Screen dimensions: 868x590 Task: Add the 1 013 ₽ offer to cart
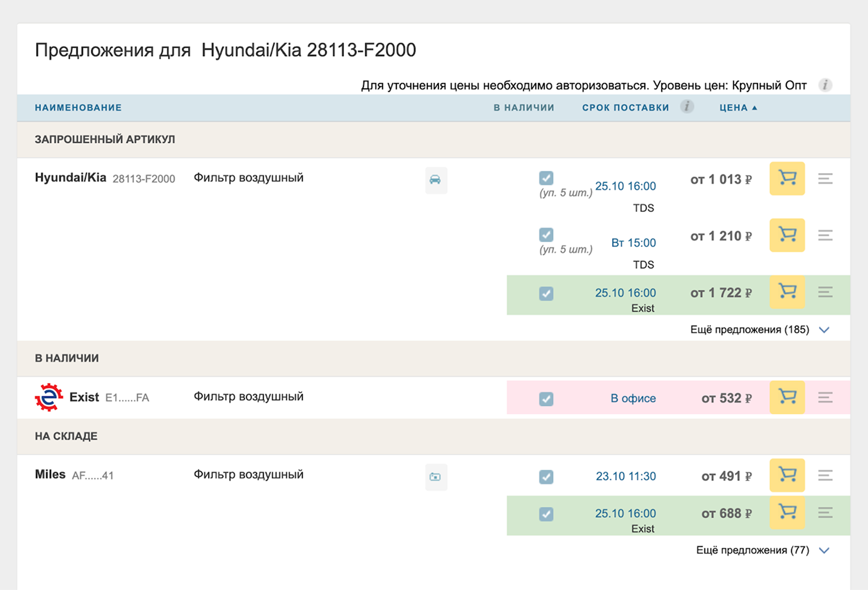pos(787,179)
